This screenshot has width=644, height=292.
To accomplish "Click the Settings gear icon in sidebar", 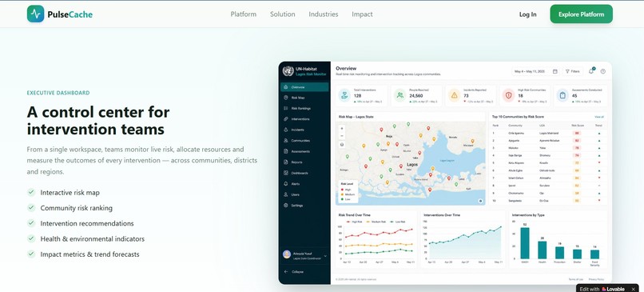I will coord(286,206).
